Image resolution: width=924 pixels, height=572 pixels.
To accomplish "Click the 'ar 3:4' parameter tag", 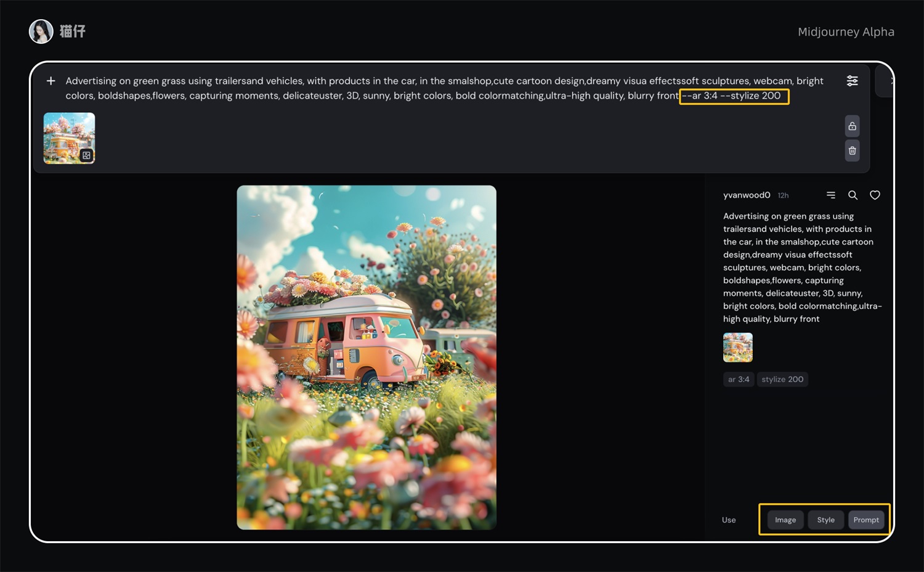I will click(x=738, y=379).
